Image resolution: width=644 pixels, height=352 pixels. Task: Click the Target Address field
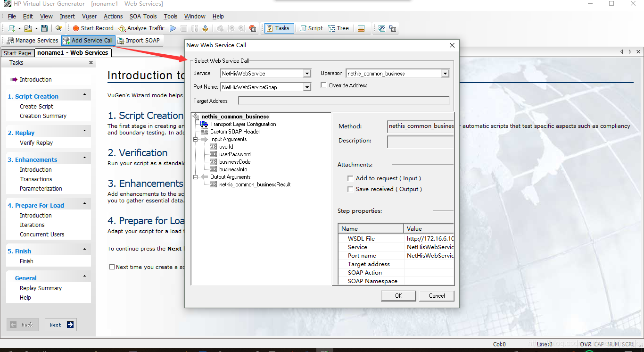(x=344, y=101)
